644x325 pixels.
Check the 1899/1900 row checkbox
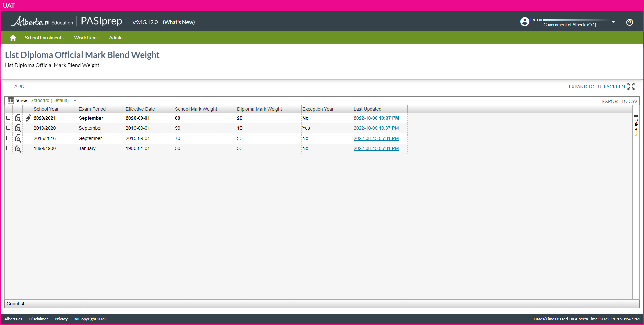[x=8, y=148]
